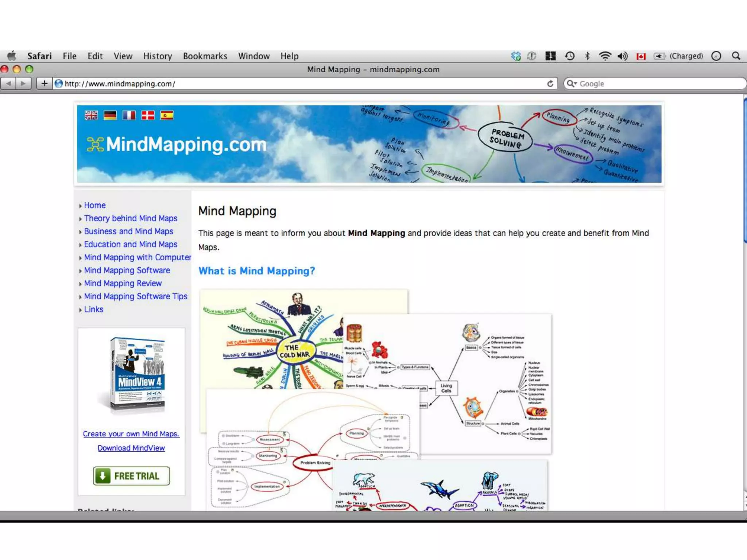Screen dimensions: 747x560
Task: Open Spotlight search magnifier in menu bar
Action: [736, 56]
